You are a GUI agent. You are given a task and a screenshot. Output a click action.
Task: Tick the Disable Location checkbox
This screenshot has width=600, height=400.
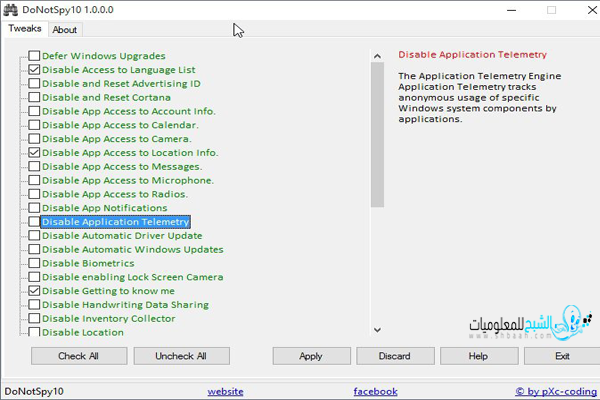click(x=34, y=331)
